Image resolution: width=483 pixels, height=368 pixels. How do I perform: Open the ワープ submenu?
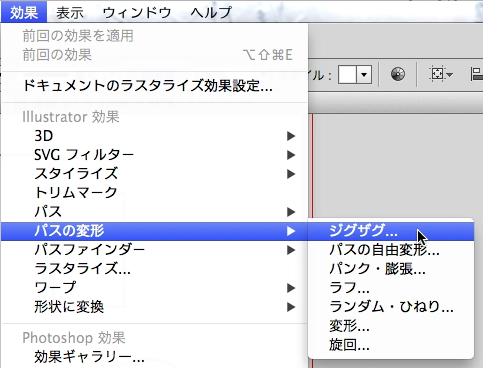[x=154, y=288]
